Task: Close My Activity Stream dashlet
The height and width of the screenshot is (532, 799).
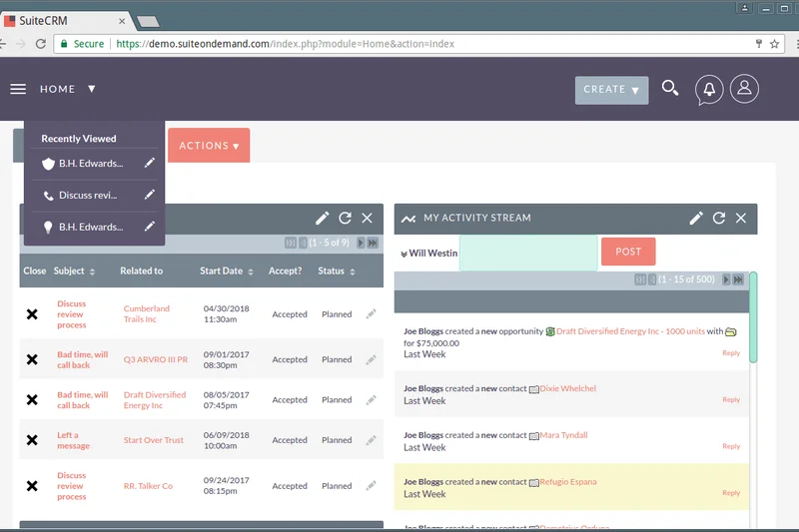Action: 741,218
